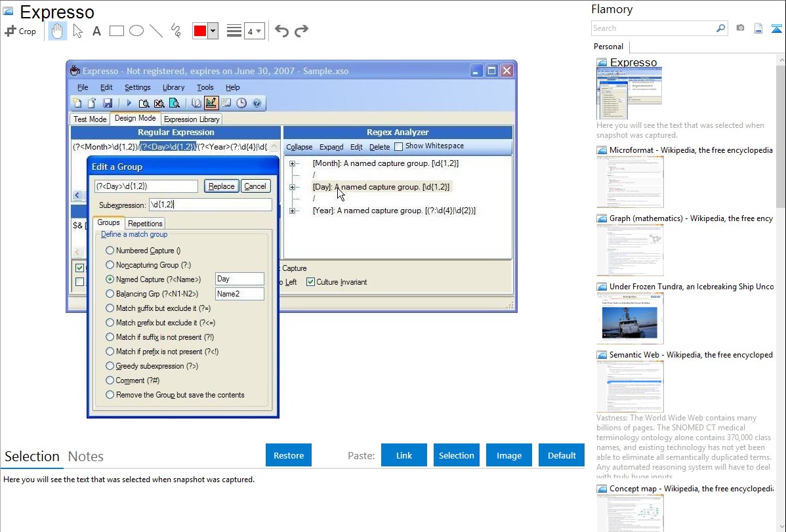Select the arrow pointer tool

point(77,31)
